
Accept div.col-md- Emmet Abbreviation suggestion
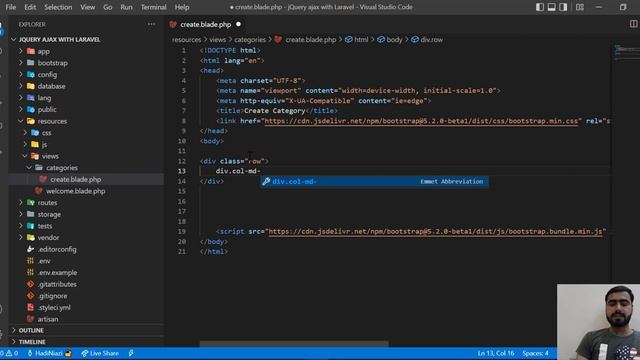(x=374, y=182)
